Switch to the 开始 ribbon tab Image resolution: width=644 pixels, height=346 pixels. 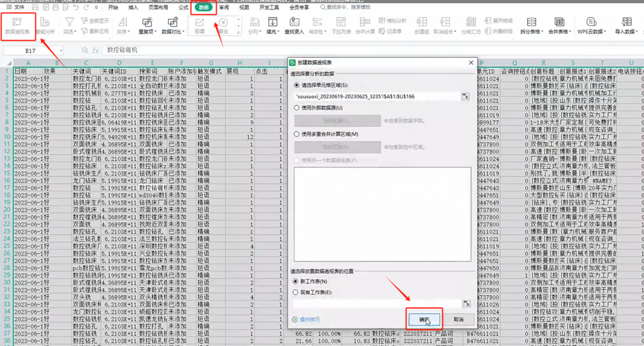point(113,8)
